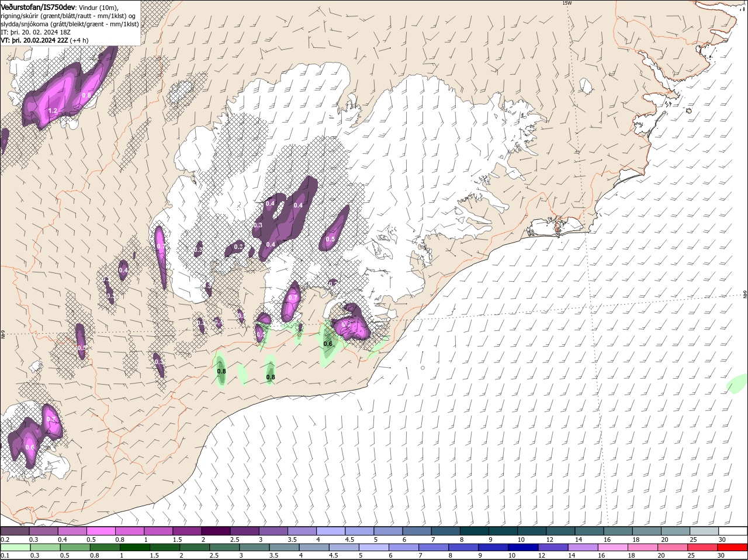
Task: Click the 0.2 label under the upper legend
Action: pyautogui.click(x=5, y=540)
